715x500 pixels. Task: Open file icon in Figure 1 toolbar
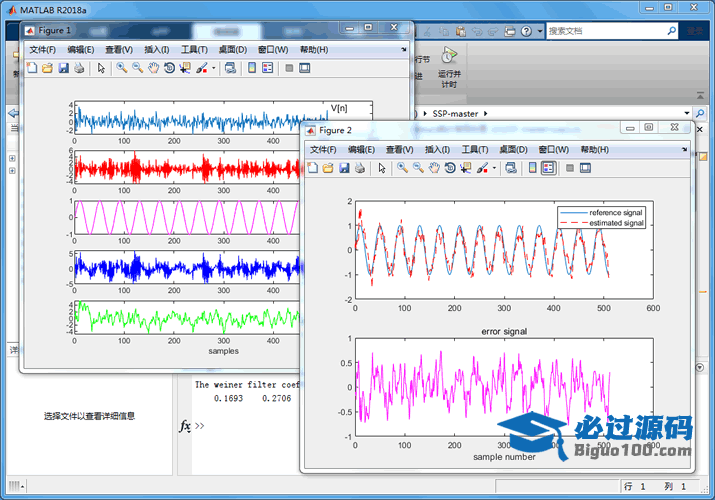point(47,68)
